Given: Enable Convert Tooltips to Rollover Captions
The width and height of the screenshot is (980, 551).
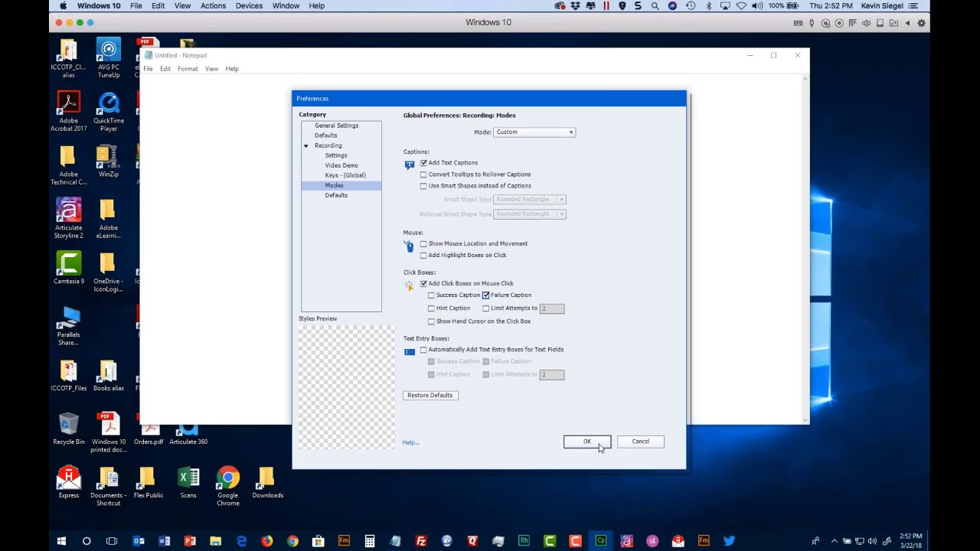Looking at the screenshot, I should [423, 174].
